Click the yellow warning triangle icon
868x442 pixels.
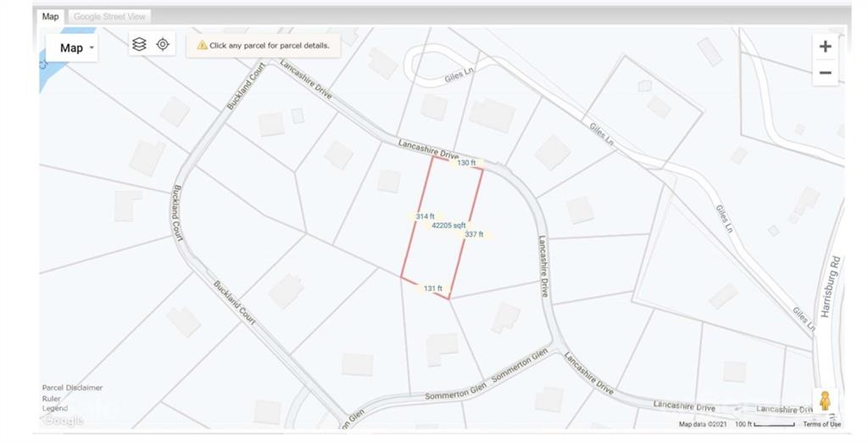coord(202,46)
